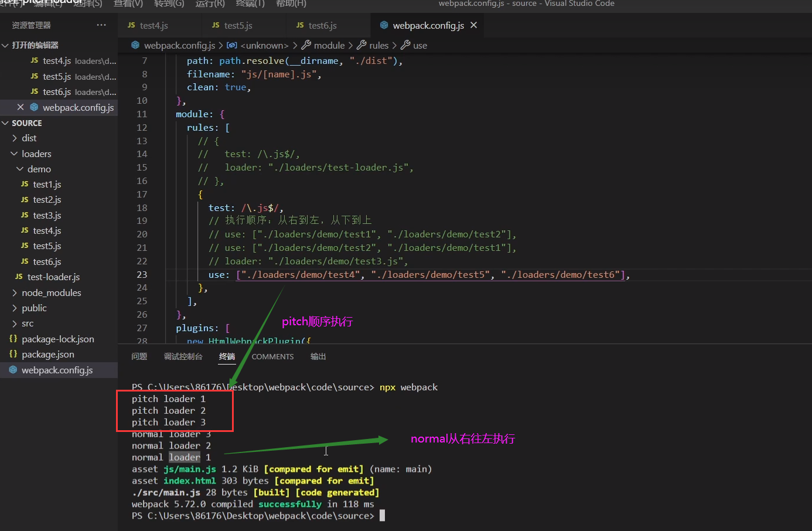Click 'js/main.js' asset in terminal output
The height and width of the screenshot is (531, 812).
coord(190,469)
